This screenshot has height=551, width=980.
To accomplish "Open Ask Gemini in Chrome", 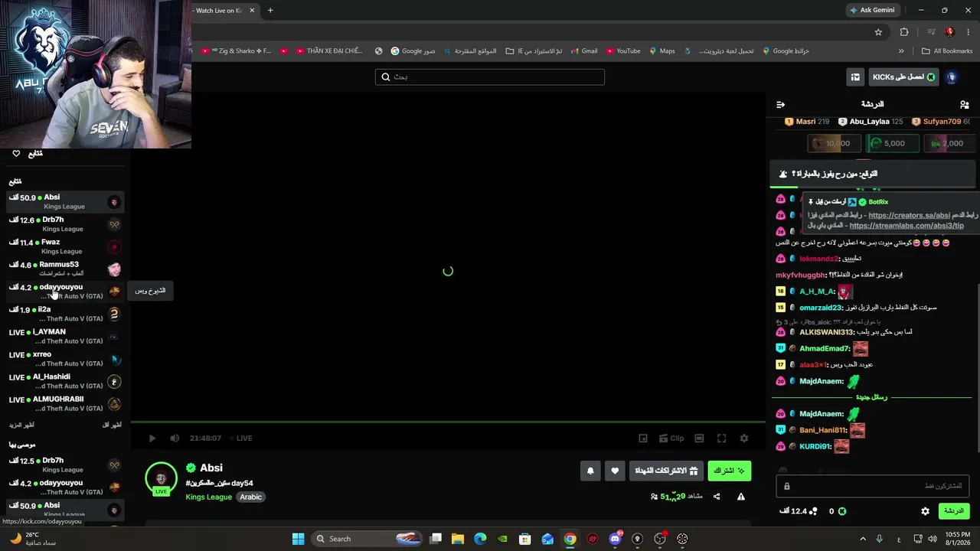I will pos(872,11).
